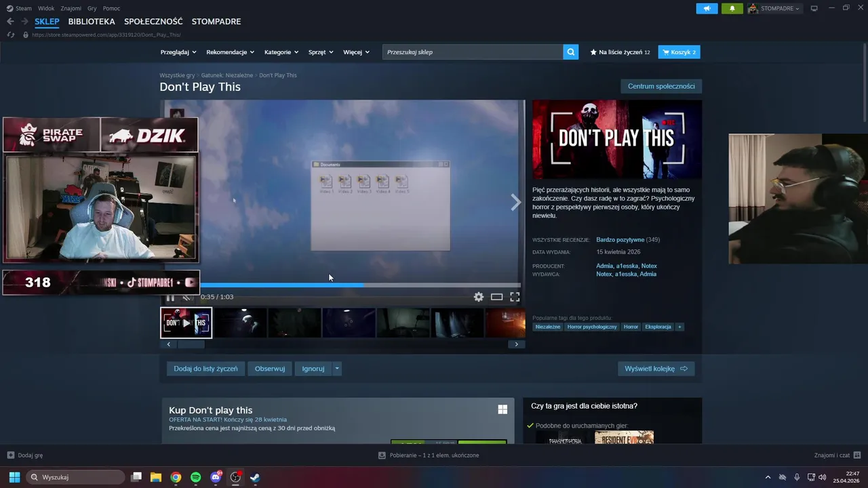Expand the Sprzęt dropdown

321,52
